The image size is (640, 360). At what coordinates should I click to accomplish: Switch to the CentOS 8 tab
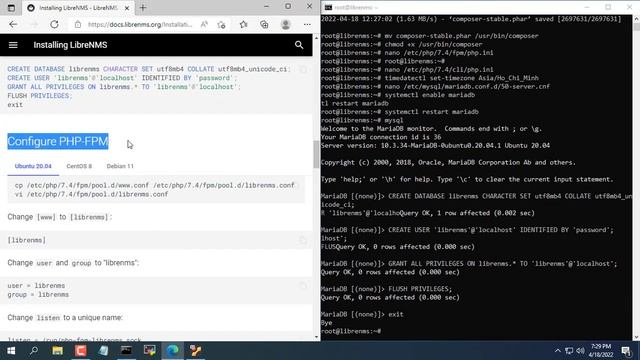coord(79,166)
